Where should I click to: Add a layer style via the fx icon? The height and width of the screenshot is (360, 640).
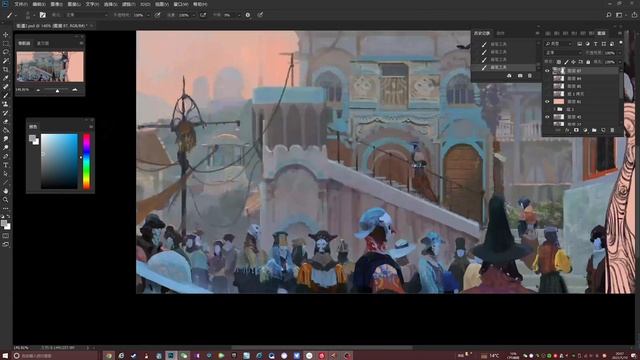567,130
